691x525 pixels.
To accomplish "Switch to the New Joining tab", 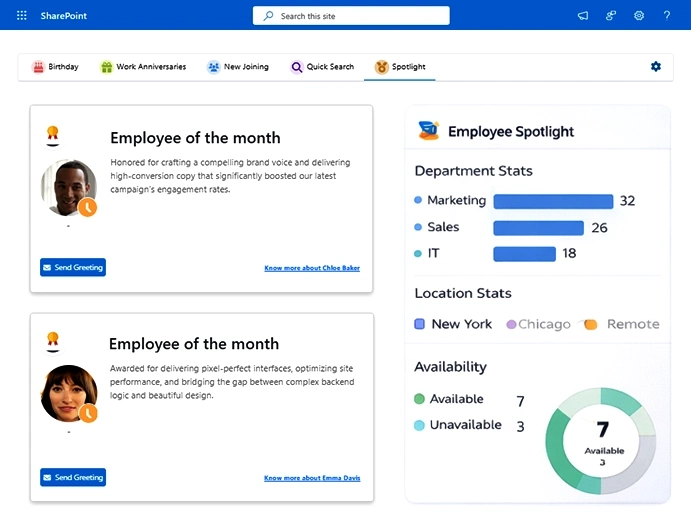I will pos(238,67).
